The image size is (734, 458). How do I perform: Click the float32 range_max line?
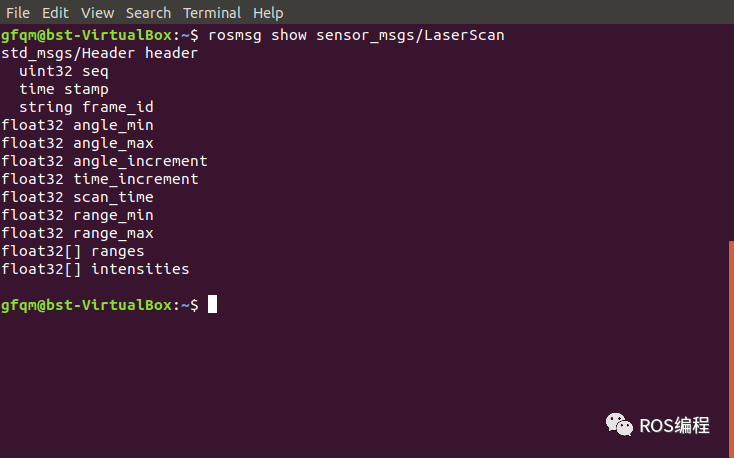(x=77, y=233)
